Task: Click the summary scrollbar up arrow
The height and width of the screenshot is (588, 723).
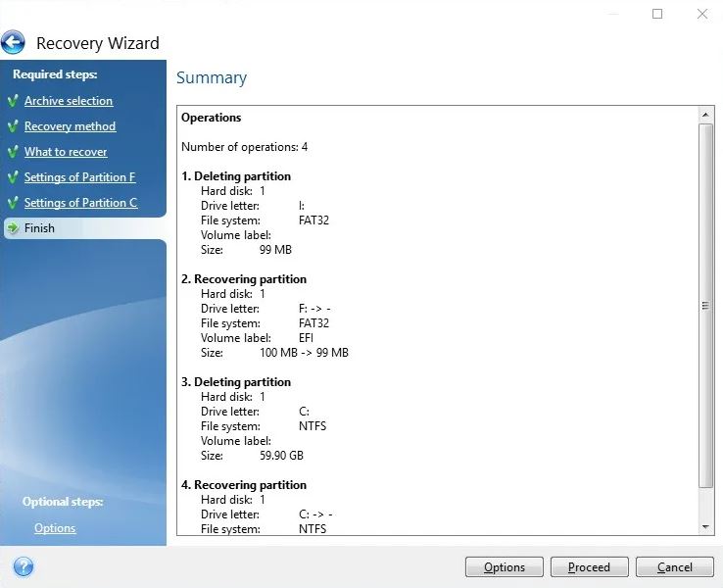Action: coord(706,115)
